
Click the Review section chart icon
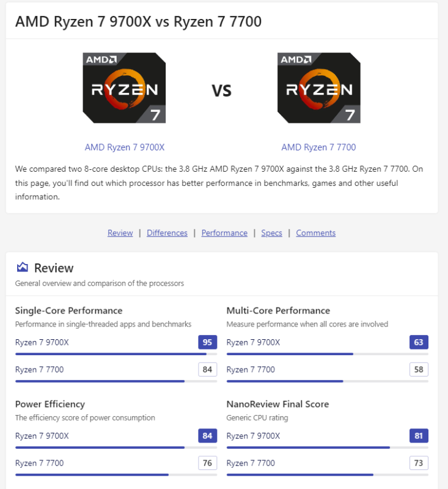[x=22, y=267]
